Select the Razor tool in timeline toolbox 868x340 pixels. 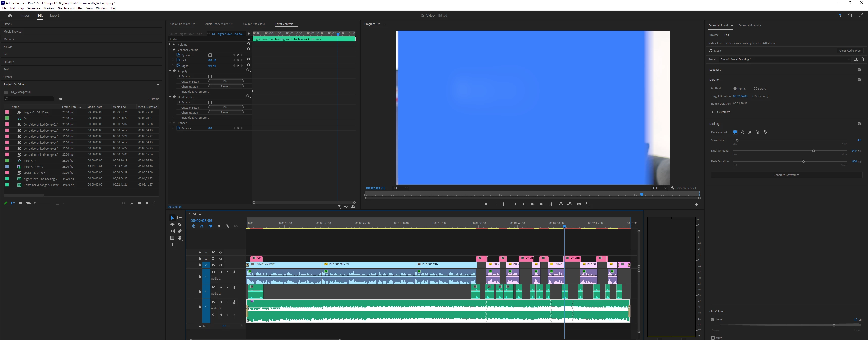(x=180, y=225)
